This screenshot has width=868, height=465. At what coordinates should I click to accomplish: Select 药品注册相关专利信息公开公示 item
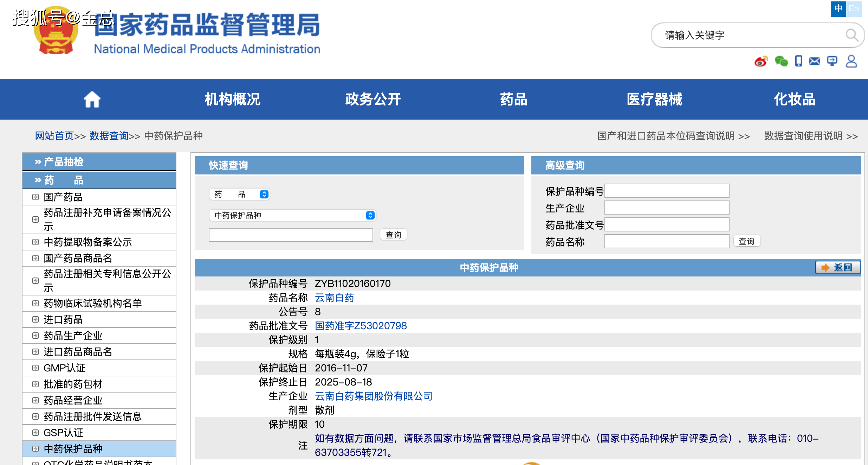99,281
